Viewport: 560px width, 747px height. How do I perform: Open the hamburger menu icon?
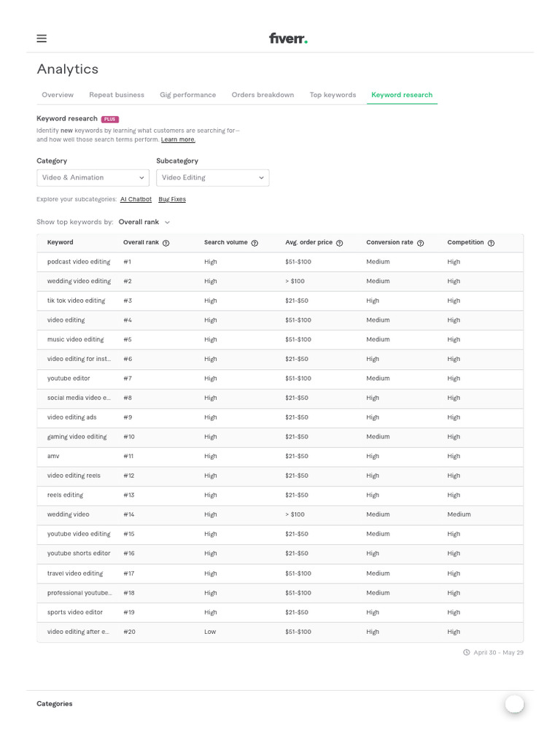click(42, 39)
